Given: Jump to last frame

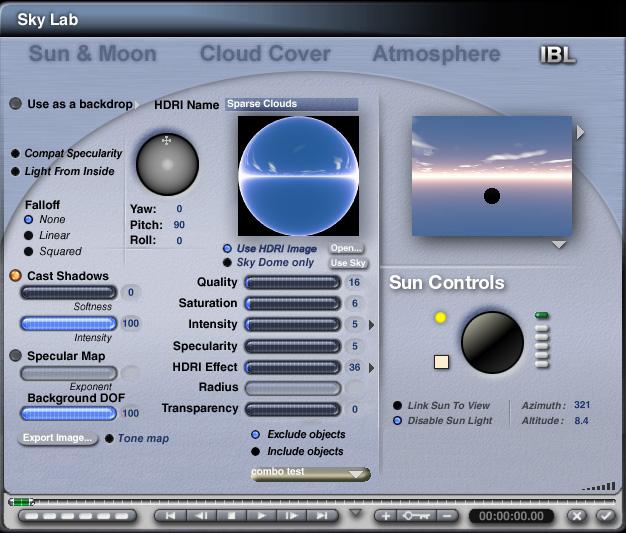Looking at the screenshot, I should [x=322, y=516].
